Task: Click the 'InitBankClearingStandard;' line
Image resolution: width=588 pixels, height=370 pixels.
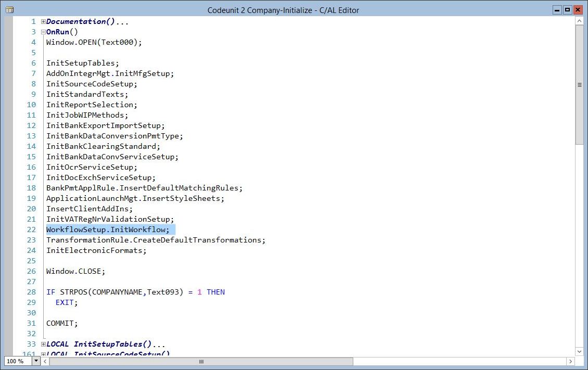Action: click(103, 147)
